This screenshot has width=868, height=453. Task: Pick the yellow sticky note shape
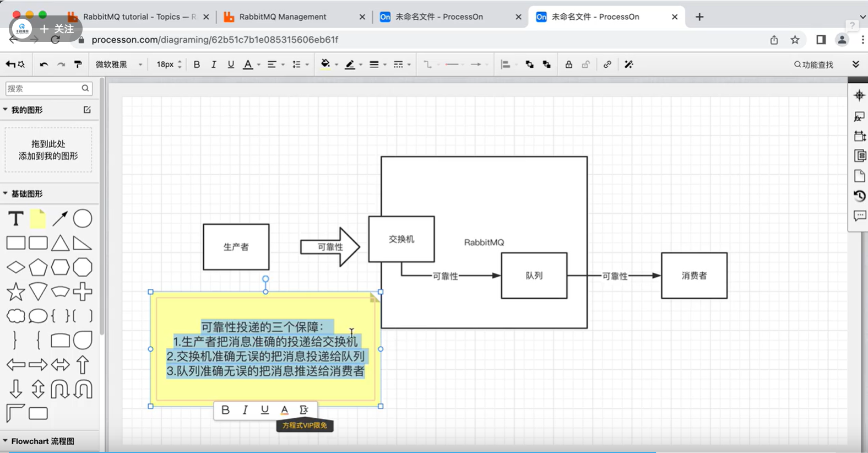coord(38,219)
